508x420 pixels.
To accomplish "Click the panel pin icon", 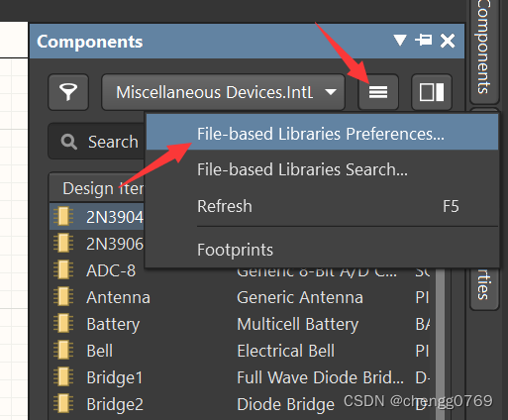I will 424,41.
